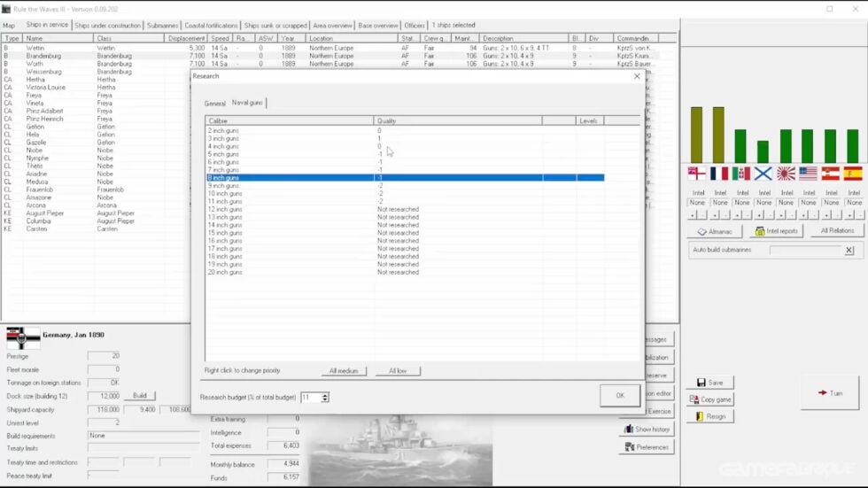The height and width of the screenshot is (488, 868).
Task: Switch to the General research tab
Action: (x=215, y=104)
